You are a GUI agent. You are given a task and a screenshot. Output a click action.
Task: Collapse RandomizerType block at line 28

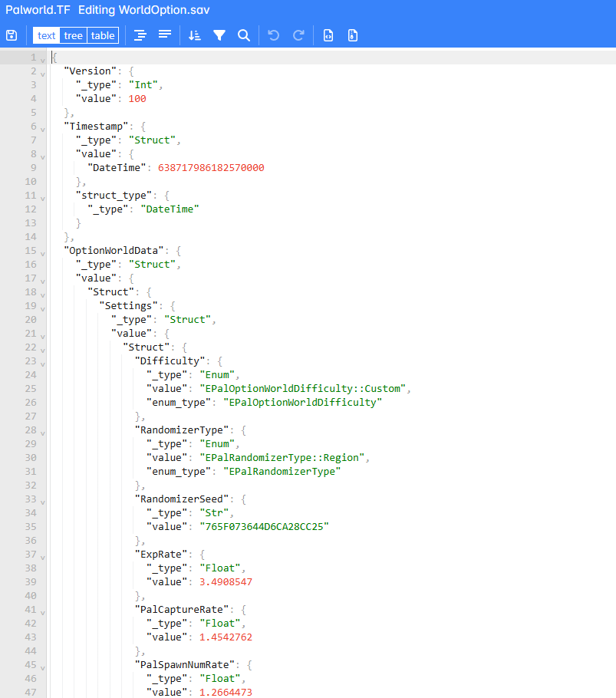point(43,433)
